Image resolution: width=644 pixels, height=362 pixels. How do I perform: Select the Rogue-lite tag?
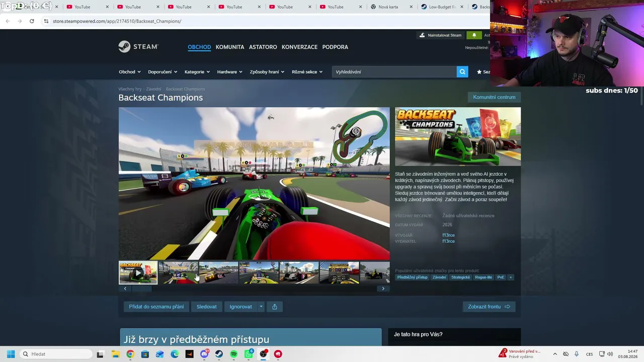(484, 278)
